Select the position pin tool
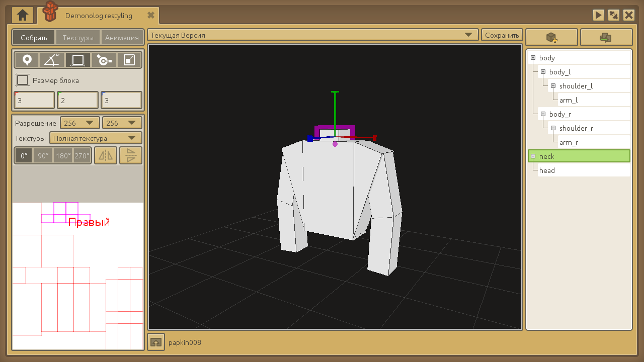 tap(27, 60)
